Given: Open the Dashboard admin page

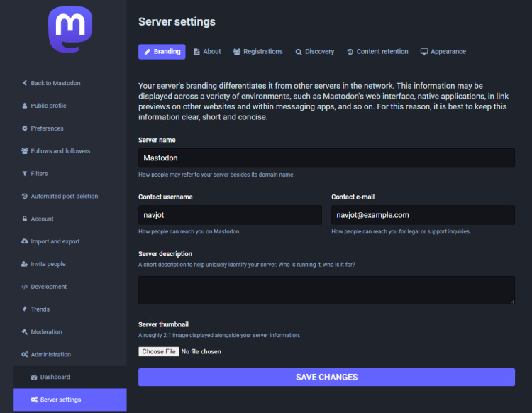Looking at the screenshot, I should [x=55, y=377].
